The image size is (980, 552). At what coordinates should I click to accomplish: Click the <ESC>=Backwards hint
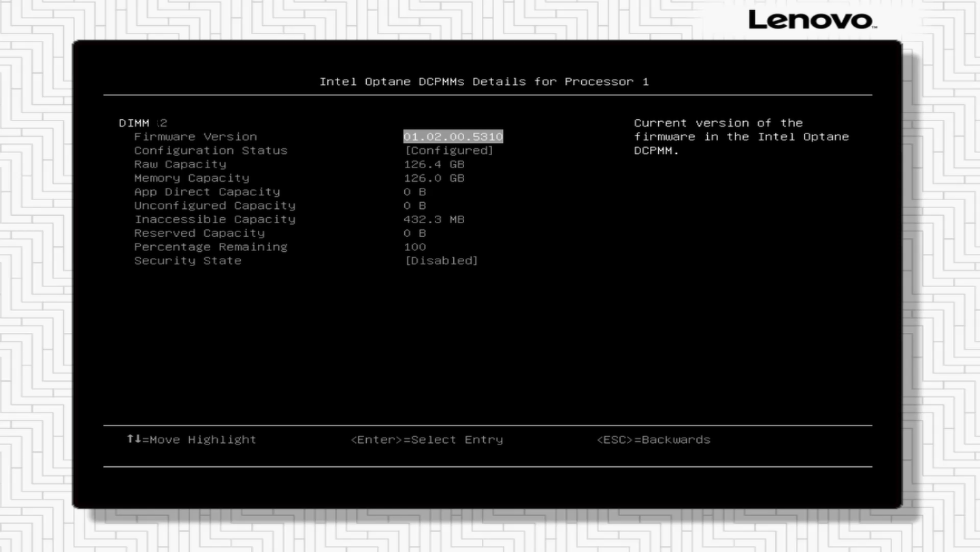point(653,440)
